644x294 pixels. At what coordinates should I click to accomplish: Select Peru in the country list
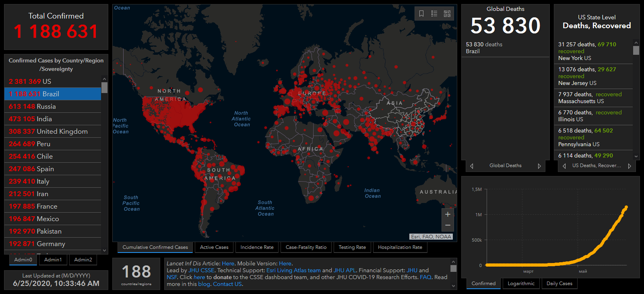tap(53, 144)
